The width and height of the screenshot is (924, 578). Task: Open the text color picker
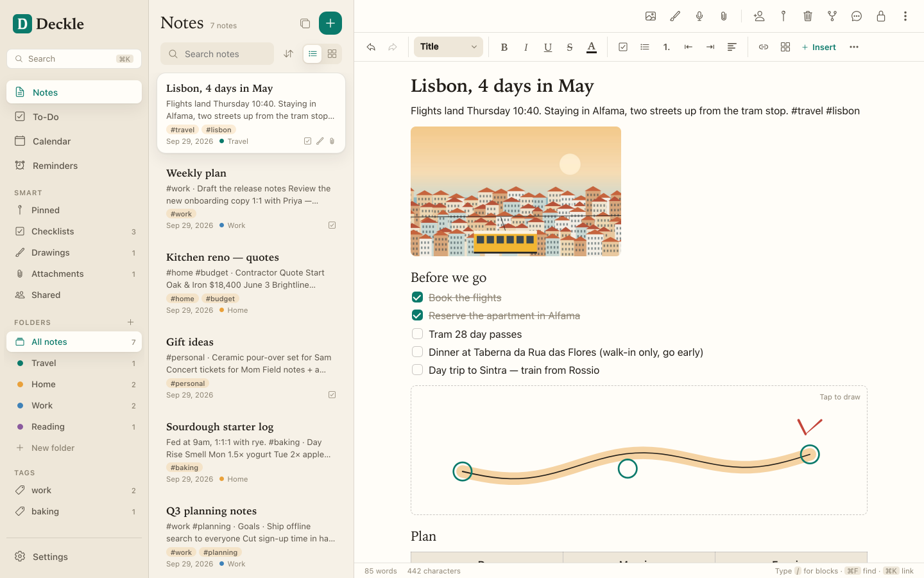point(592,47)
